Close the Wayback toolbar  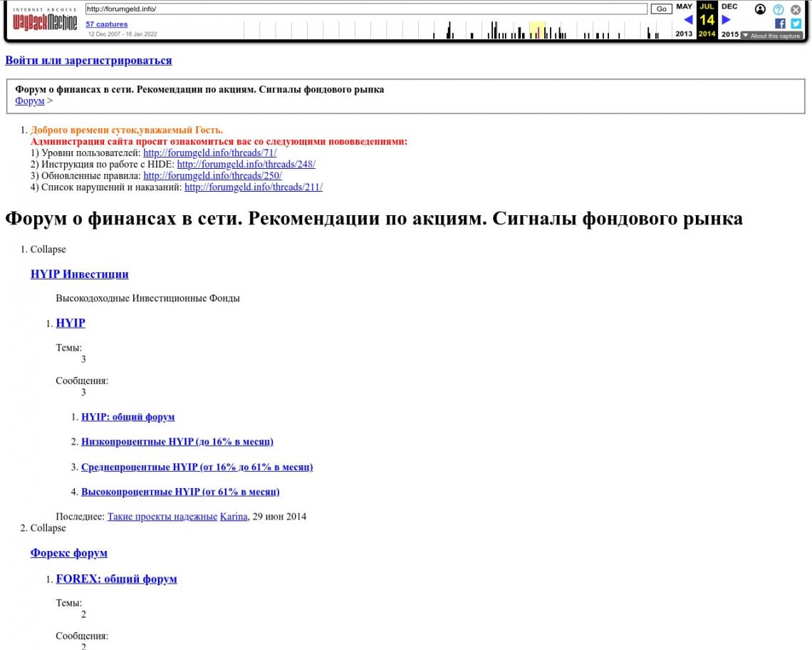796,9
